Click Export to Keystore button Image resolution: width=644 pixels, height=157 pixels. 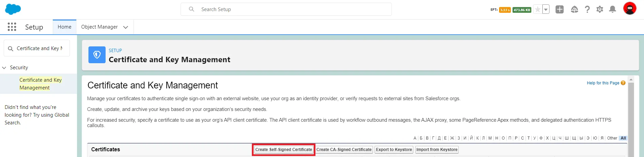pos(394,150)
